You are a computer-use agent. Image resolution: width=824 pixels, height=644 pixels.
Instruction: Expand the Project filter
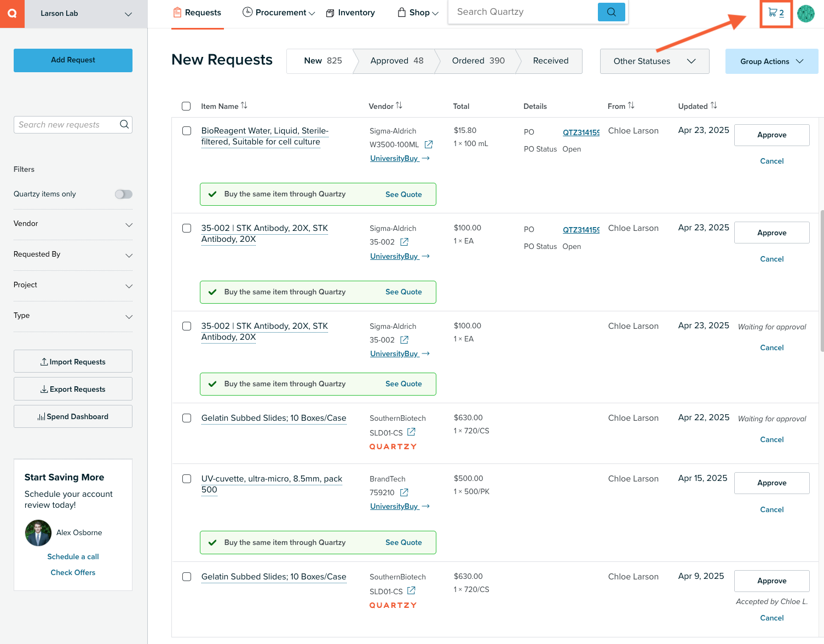pyautogui.click(x=73, y=285)
